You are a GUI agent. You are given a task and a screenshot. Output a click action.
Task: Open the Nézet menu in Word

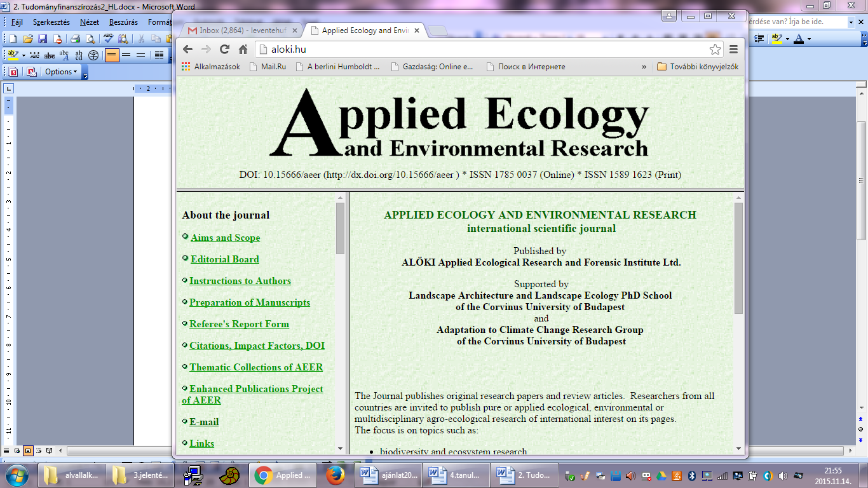point(90,22)
